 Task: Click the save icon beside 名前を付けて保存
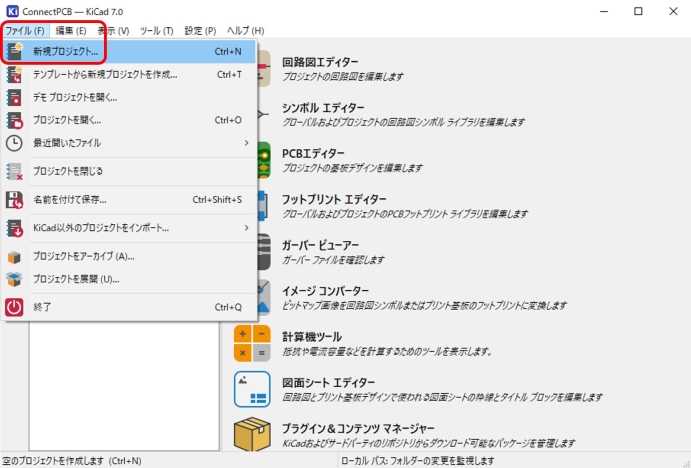coord(15,199)
